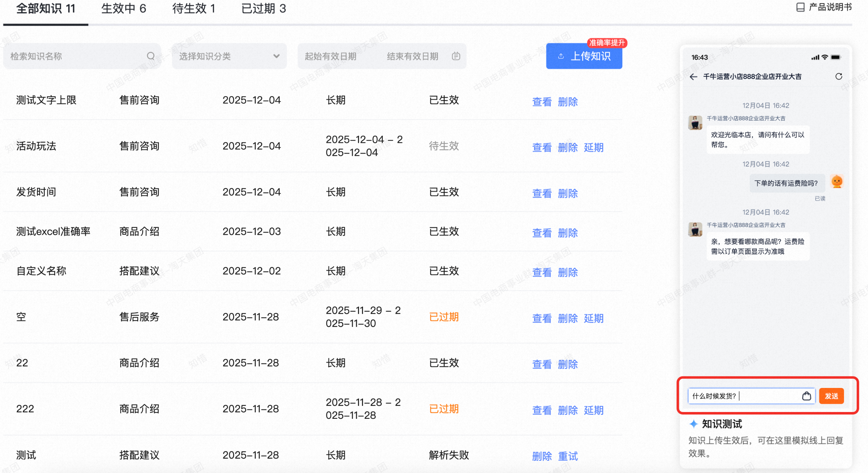Delete the 测试文字上限 knowledge entry
The image size is (868, 473).
coord(568,102)
